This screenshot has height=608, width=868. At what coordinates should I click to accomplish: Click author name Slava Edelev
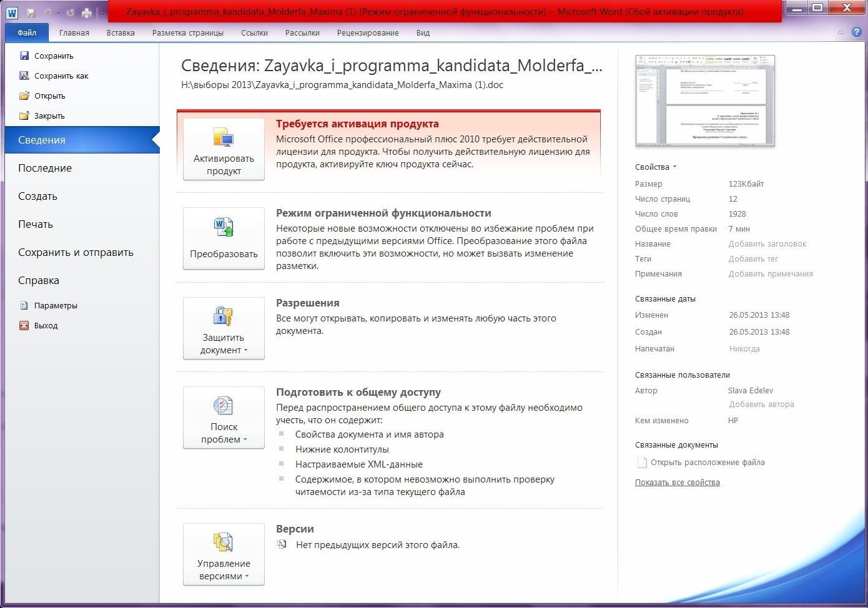[751, 391]
